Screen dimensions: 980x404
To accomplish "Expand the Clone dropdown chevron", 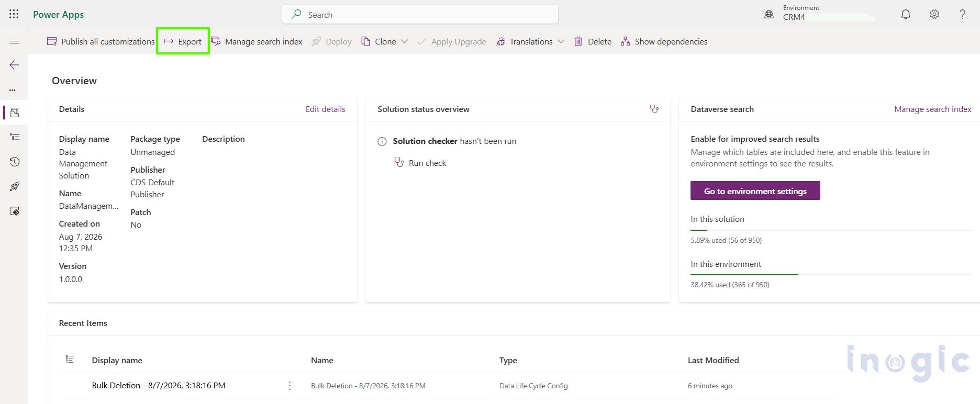I will point(404,41).
